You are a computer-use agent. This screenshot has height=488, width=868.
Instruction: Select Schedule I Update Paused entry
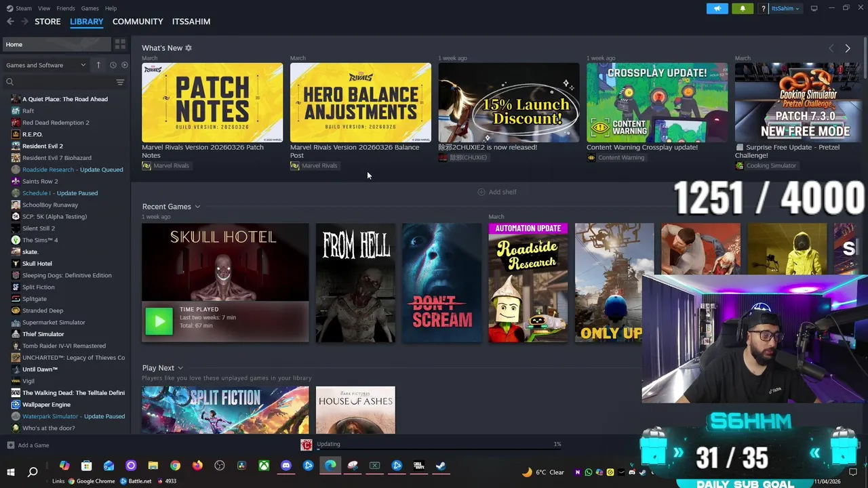[x=60, y=193]
